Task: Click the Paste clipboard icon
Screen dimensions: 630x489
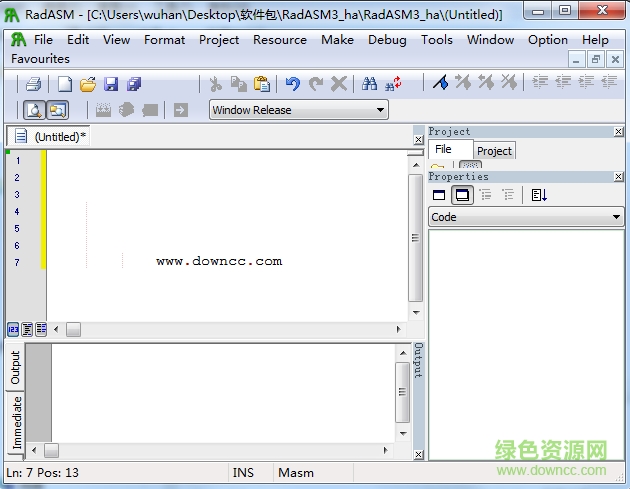Action: [x=262, y=84]
